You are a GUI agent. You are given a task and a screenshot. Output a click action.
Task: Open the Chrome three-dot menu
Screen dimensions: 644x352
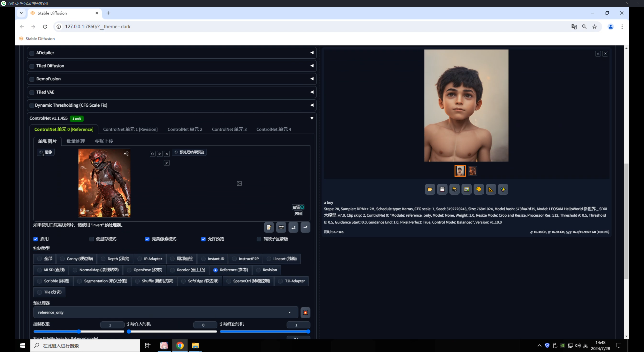click(622, 27)
